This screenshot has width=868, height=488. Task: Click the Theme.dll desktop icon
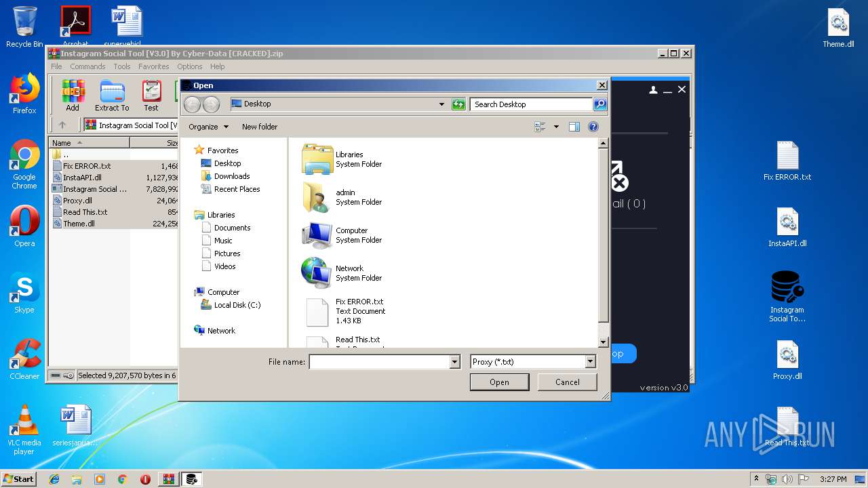tap(839, 28)
